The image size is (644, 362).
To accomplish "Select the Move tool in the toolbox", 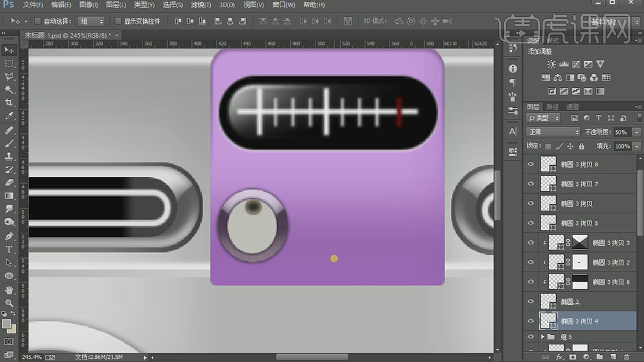I will click(8, 50).
